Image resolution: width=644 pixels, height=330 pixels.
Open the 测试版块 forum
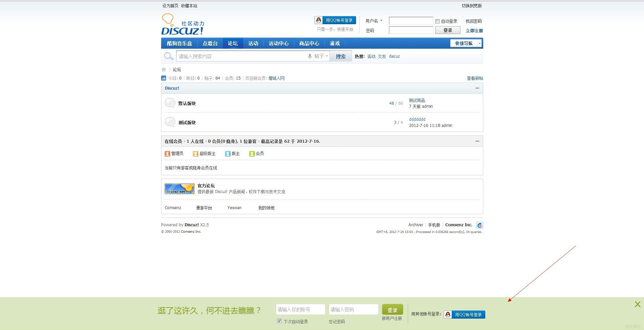click(x=187, y=123)
